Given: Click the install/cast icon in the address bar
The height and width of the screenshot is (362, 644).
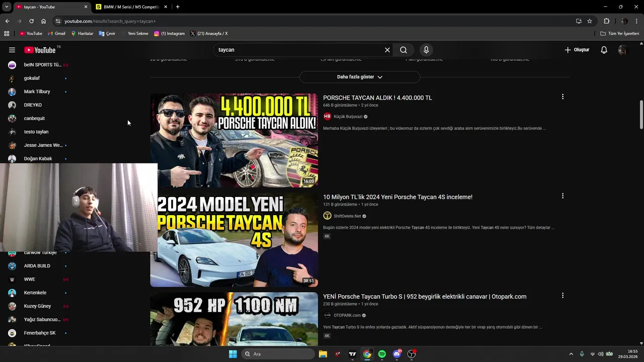Looking at the screenshot, I should [x=579, y=21].
